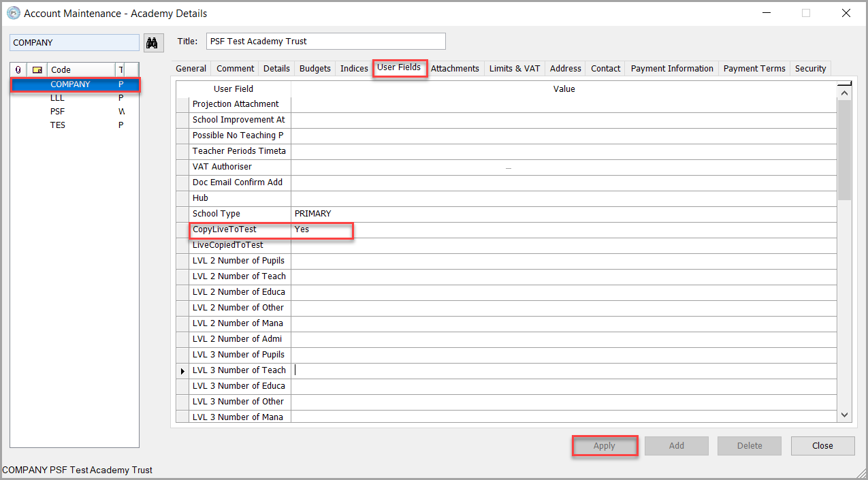
Task: Click the Title text field
Action: click(x=325, y=42)
